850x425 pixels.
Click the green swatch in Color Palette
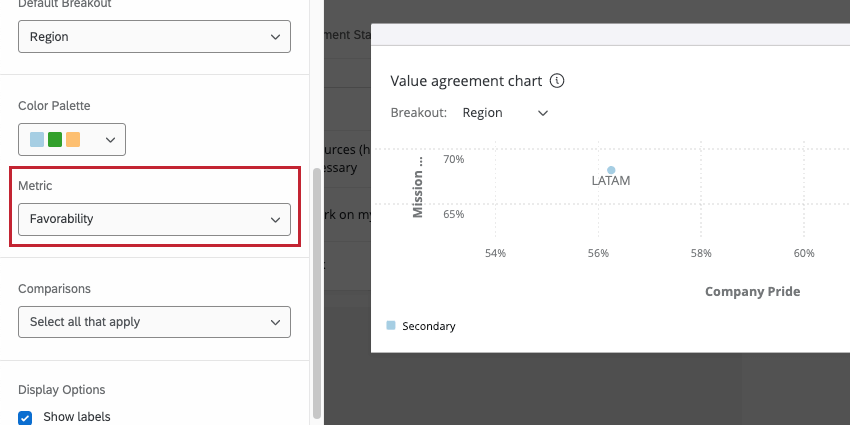(55, 140)
